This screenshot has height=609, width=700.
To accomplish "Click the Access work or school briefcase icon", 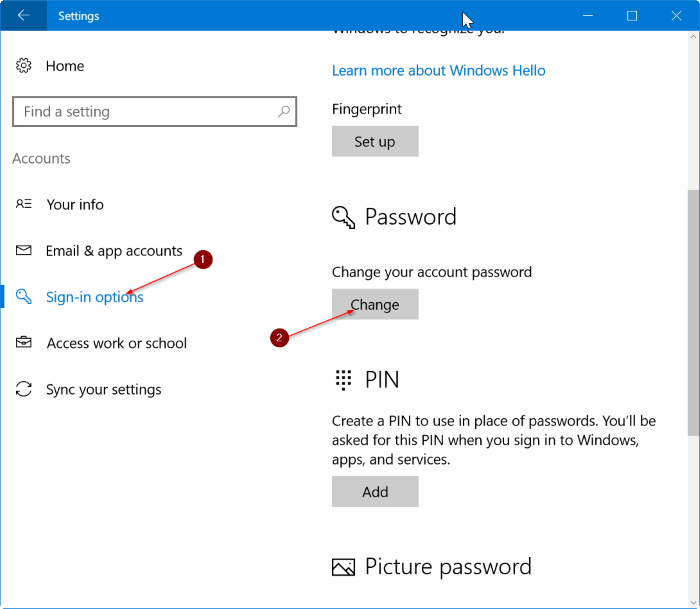I will pos(24,342).
